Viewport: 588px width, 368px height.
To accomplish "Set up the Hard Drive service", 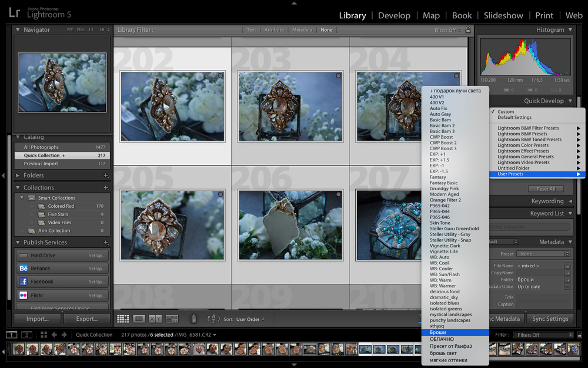I will pyautogui.click(x=97, y=256).
